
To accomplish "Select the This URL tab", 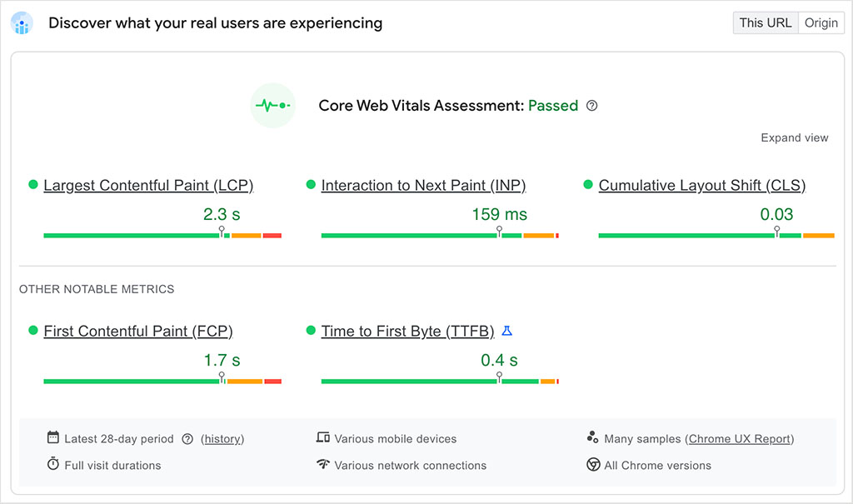I will pyautogui.click(x=765, y=22).
